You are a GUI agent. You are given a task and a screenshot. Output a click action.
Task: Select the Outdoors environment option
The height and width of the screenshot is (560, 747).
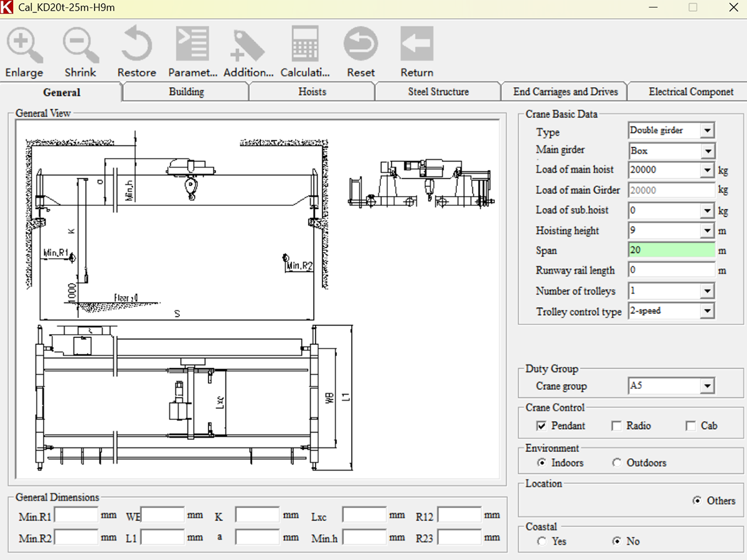tap(617, 463)
